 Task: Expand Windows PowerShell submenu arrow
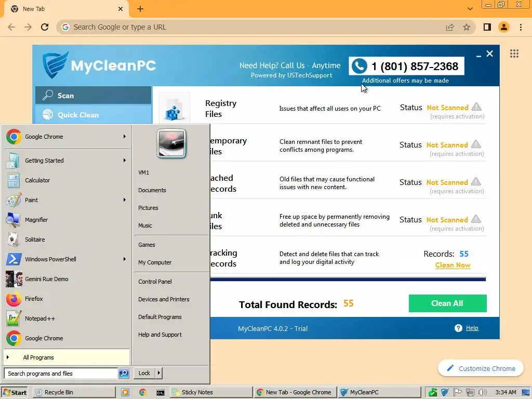click(125, 259)
